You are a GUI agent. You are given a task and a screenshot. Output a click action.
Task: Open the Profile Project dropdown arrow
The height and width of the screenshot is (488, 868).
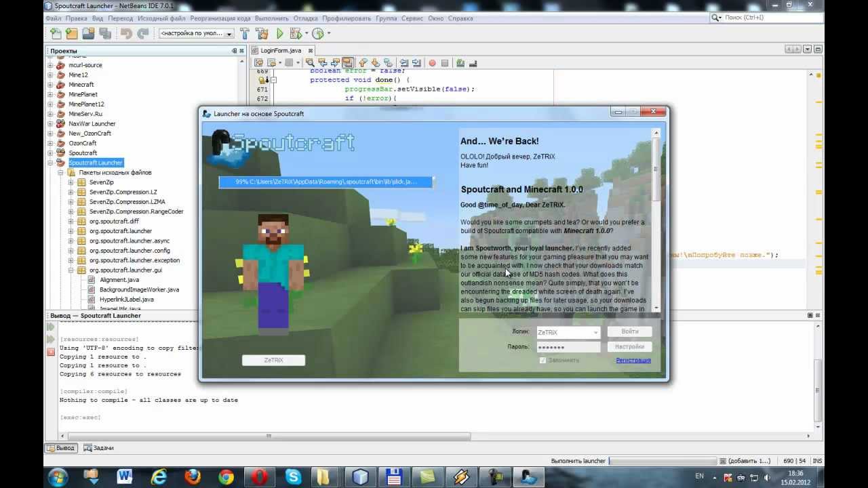pyautogui.click(x=329, y=33)
